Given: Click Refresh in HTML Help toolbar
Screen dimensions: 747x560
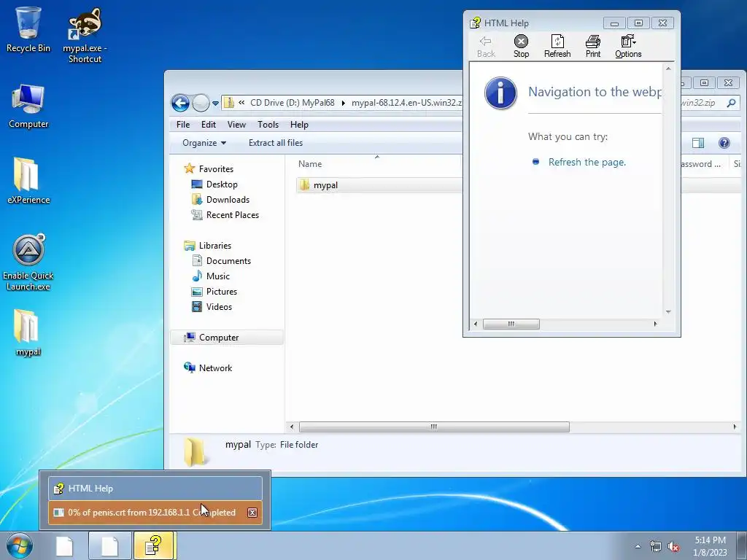Looking at the screenshot, I should tap(557, 46).
